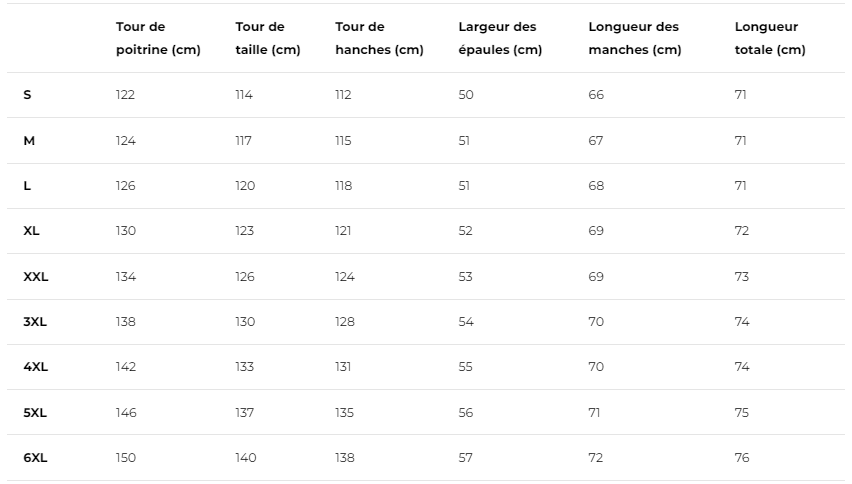Select waist value 140 in 6XL row
Viewport: 852px width, 484px height.
coord(246,457)
